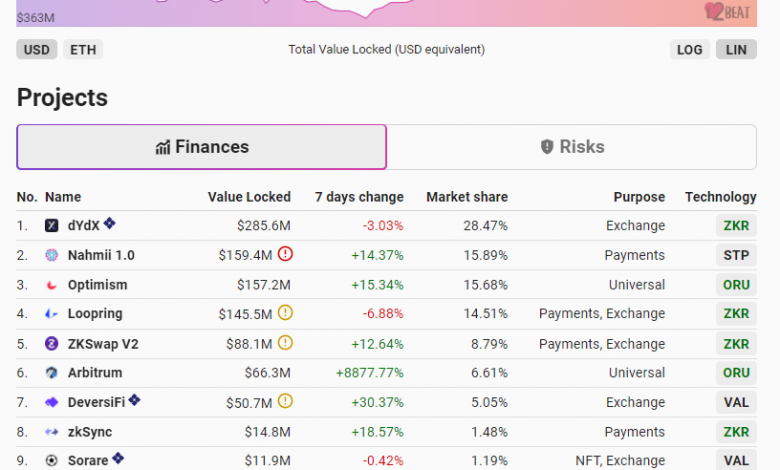Click the red warning icon beside Nahmii value
780x470 pixels.
[x=285, y=254]
